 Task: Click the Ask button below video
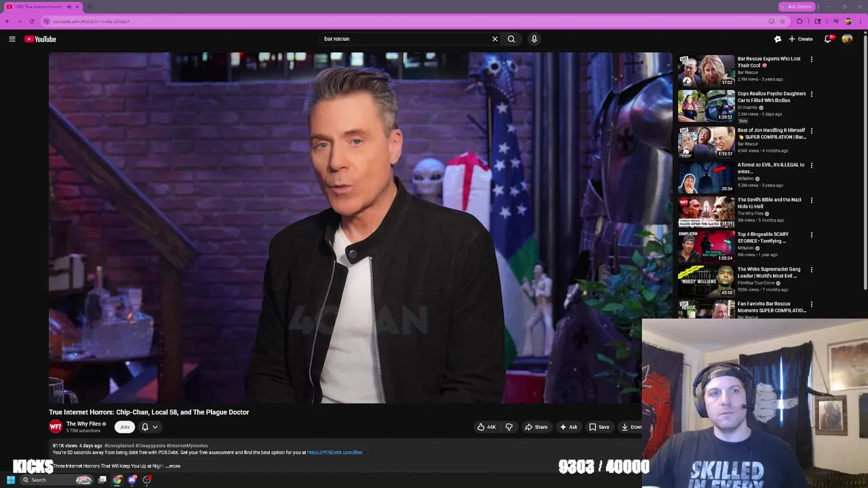coord(568,427)
